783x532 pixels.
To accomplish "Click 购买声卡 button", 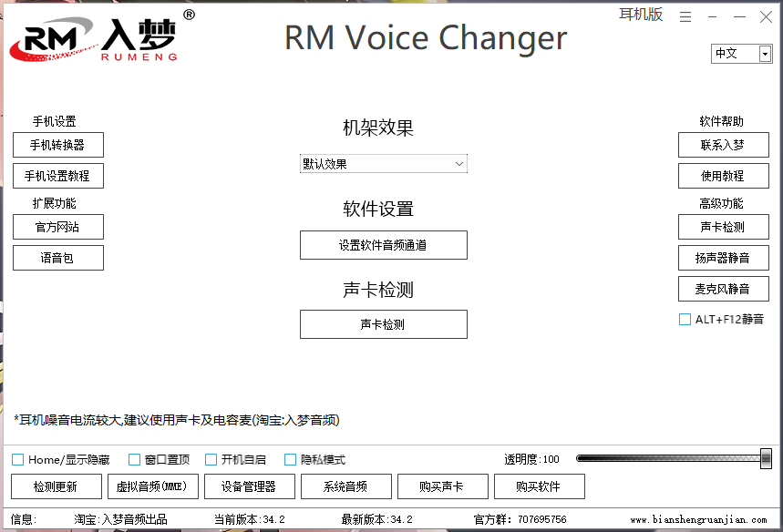I will pyautogui.click(x=443, y=486).
